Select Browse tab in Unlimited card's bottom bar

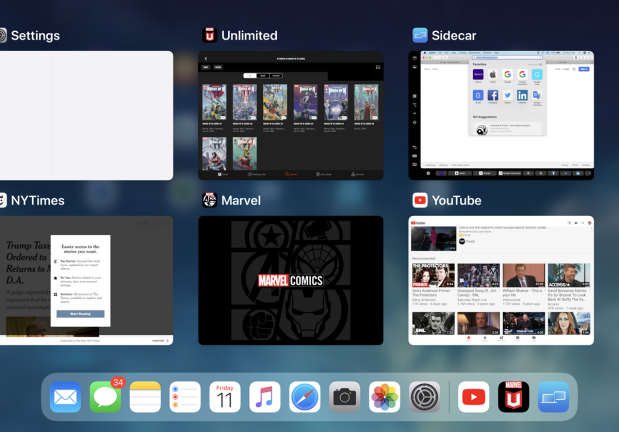(291, 174)
